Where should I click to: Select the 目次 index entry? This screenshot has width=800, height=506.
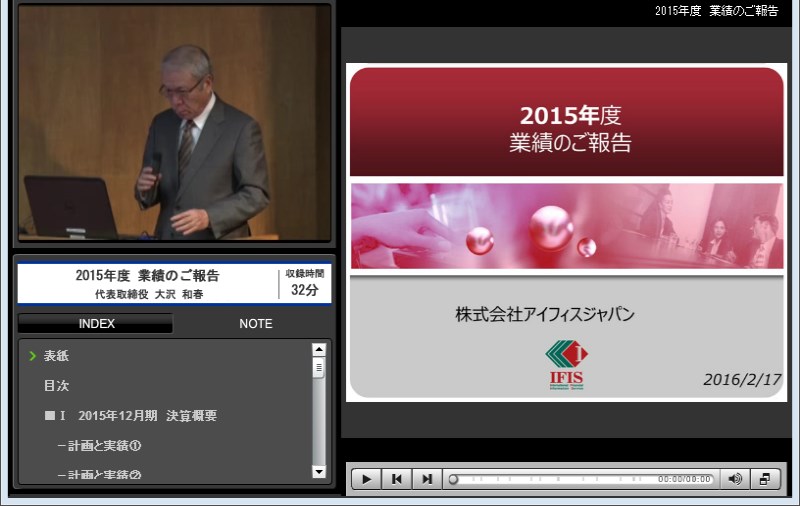(56, 386)
